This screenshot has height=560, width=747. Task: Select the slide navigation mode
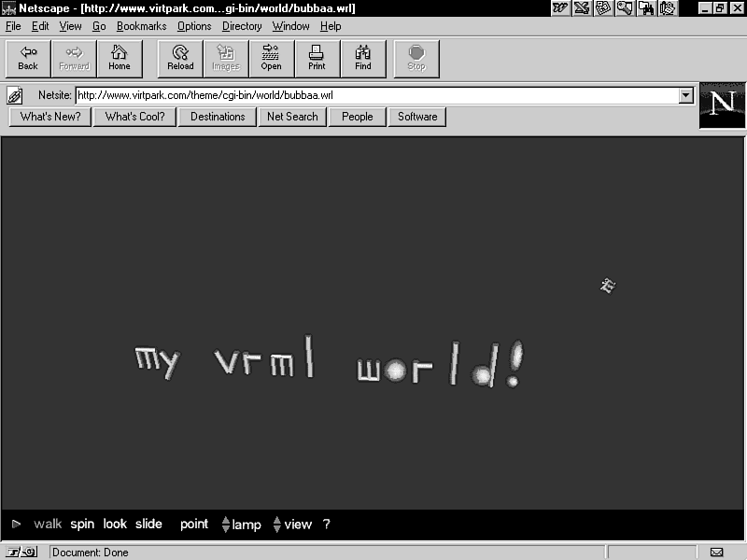tap(148, 525)
